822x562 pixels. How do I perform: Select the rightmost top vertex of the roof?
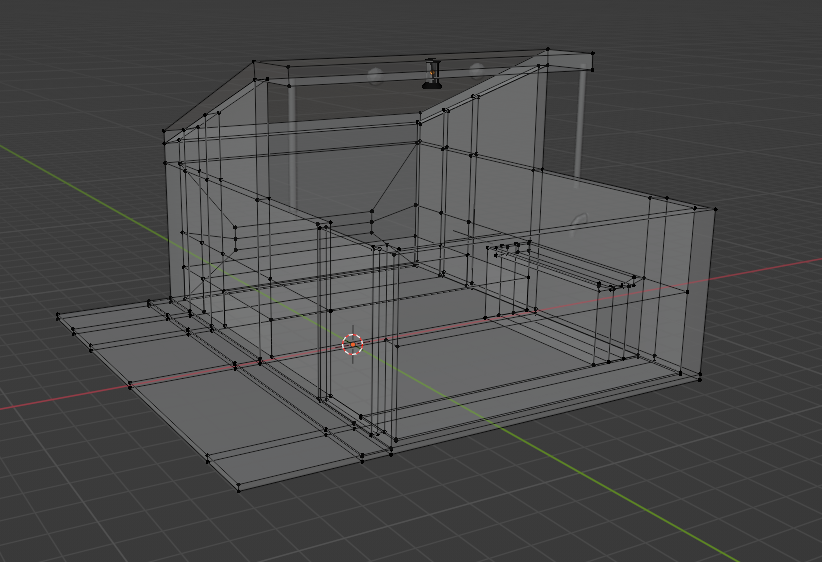(593, 53)
